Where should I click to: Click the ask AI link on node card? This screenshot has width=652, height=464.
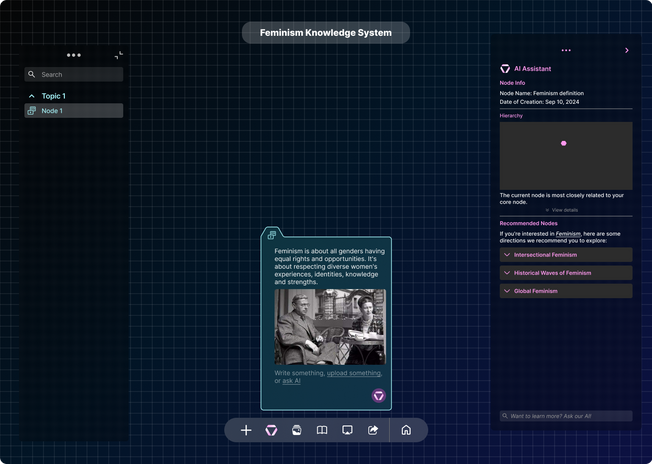click(291, 380)
